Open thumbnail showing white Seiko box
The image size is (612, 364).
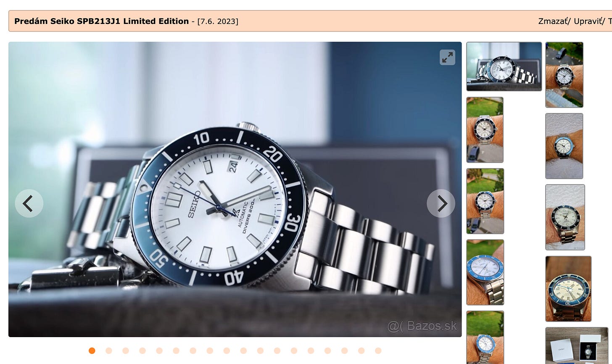pyautogui.click(x=577, y=346)
